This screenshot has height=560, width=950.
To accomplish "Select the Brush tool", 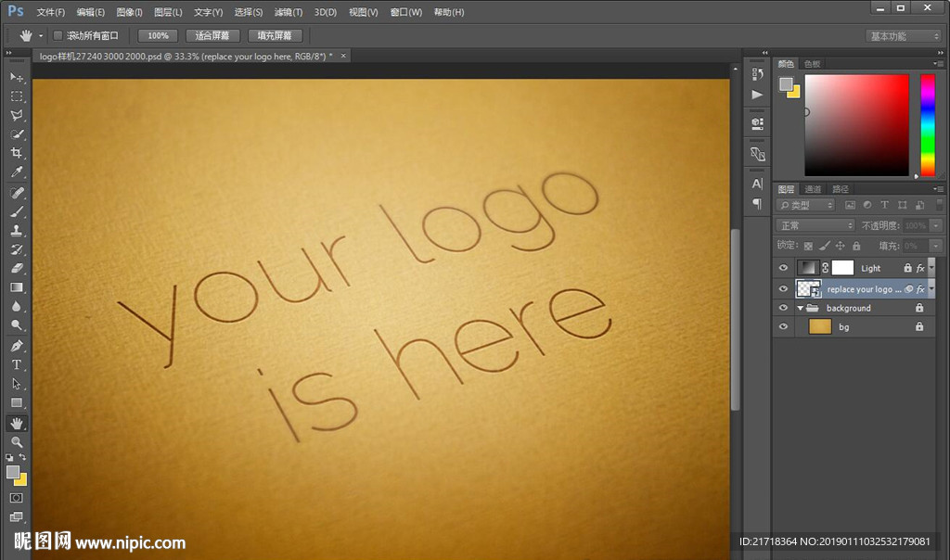I will tap(17, 211).
